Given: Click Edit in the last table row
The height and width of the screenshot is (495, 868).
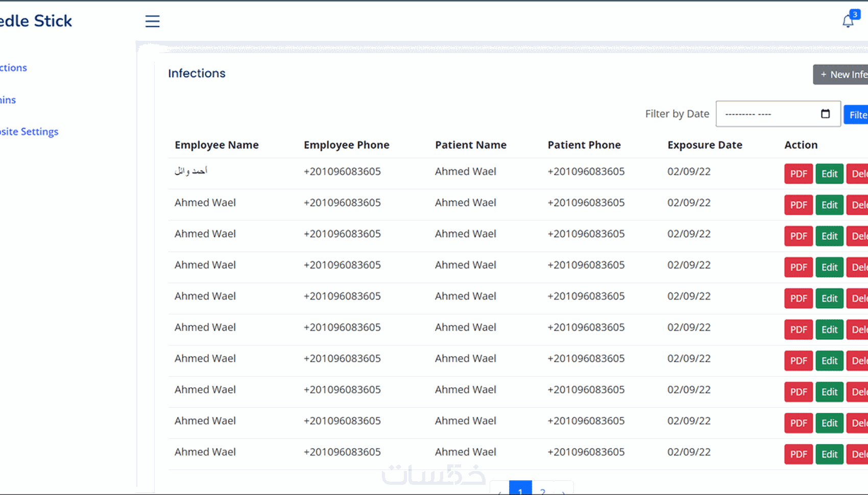Looking at the screenshot, I should (829, 454).
